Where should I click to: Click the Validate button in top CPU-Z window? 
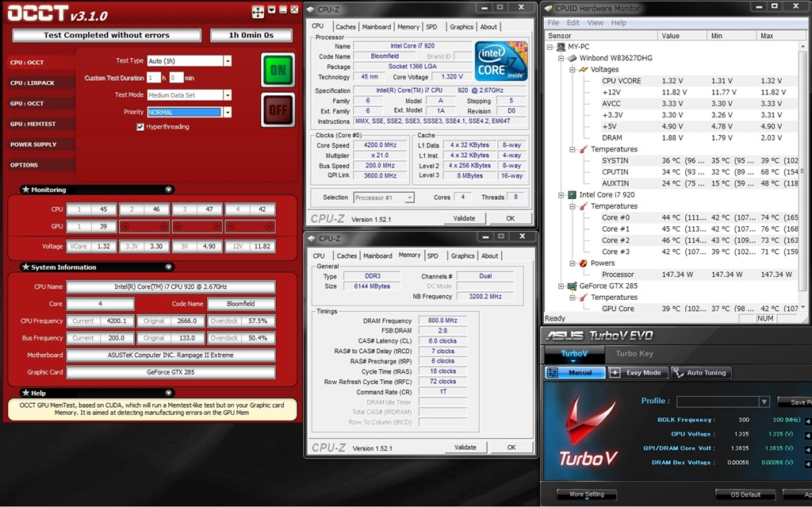click(464, 218)
